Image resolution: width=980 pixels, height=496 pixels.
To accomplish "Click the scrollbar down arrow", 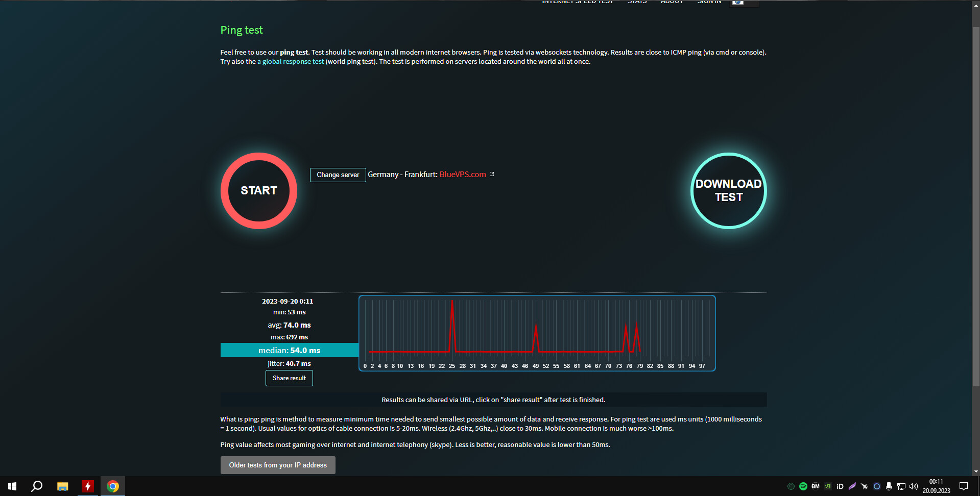I will point(976,472).
